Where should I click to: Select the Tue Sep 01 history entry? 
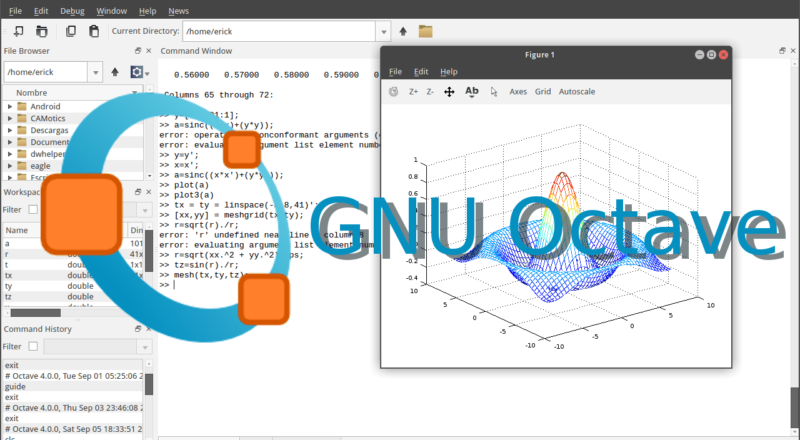tap(73, 376)
